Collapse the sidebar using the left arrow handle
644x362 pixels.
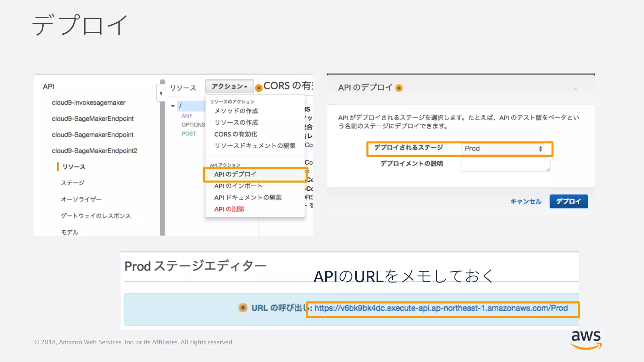(x=161, y=93)
